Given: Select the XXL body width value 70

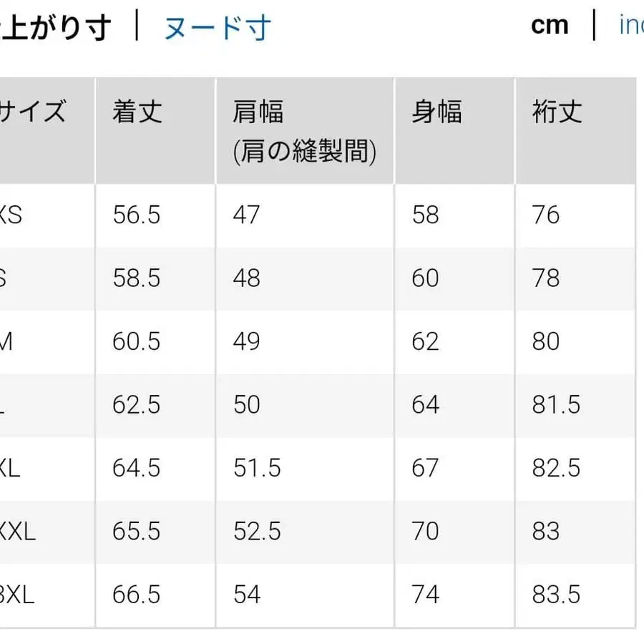Looking at the screenshot, I should [x=426, y=532].
